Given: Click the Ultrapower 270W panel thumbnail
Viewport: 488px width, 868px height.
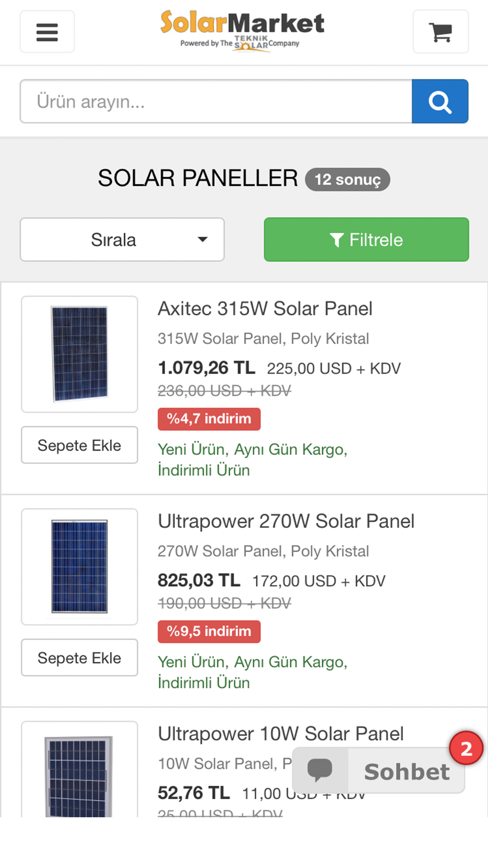Looking at the screenshot, I should pyautogui.click(x=80, y=567).
